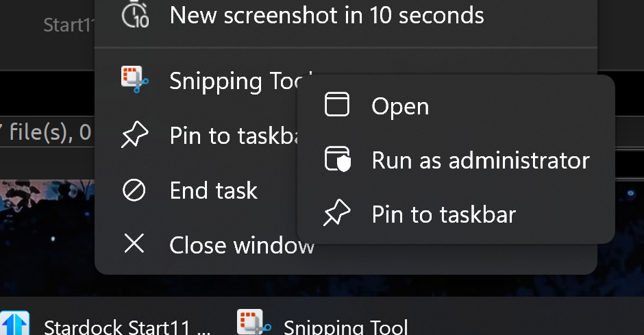Click the Snipping Tool scissors icon in jump list
The image size is (644, 335).
click(135, 79)
